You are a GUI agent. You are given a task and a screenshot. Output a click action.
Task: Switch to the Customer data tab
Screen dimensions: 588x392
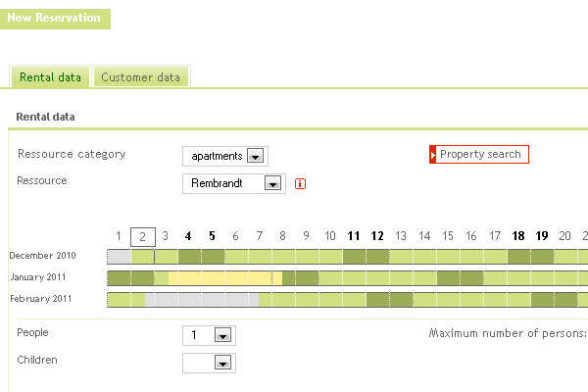click(x=140, y=77)
